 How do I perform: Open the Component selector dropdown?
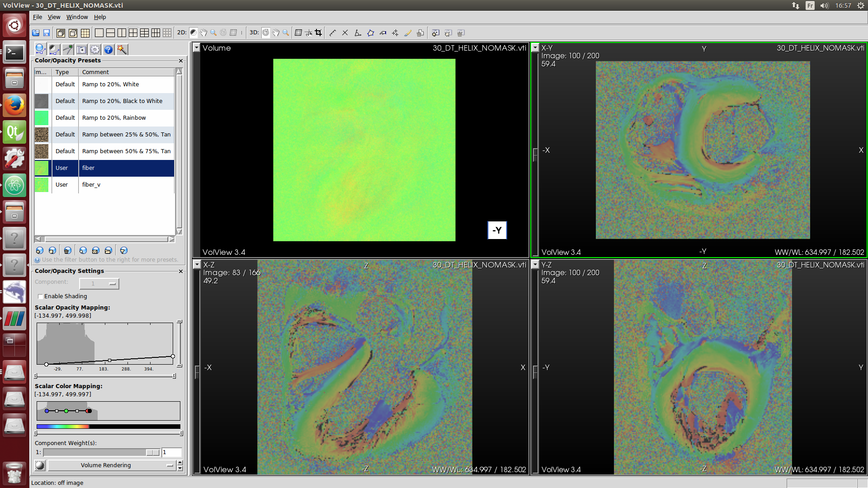[x=99, y=283]
